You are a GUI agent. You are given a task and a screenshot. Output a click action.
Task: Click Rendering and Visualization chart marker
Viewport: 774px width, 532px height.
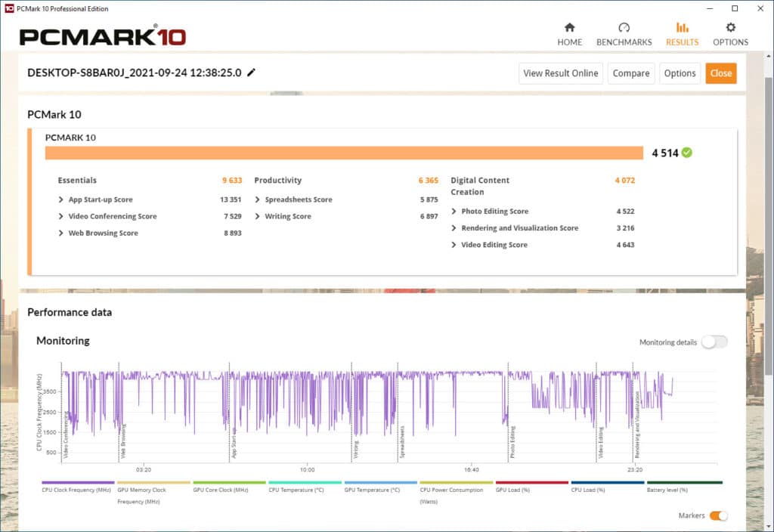pyautogui.click(x=636, y=425)
